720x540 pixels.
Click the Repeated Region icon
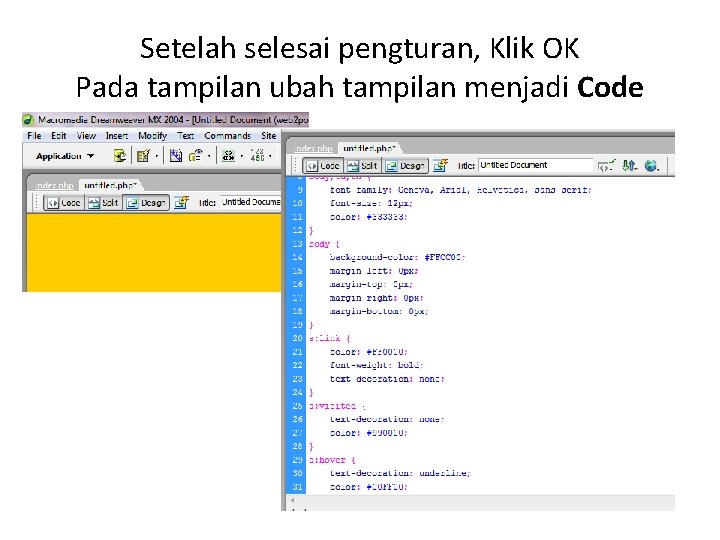[x=175, y=156]
